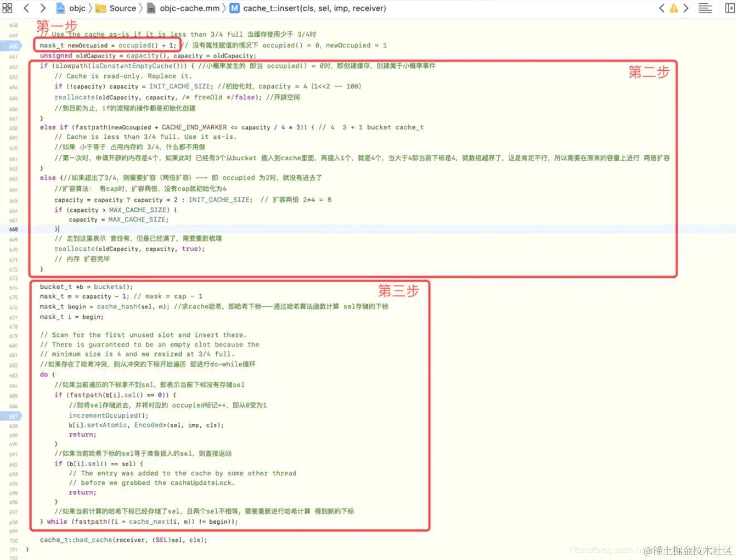The image size is (736, 560).
Task: Click the 'reallocate(oldCapacity, capacity, /* freeOld */false)' call
Action: coord(158,97)
